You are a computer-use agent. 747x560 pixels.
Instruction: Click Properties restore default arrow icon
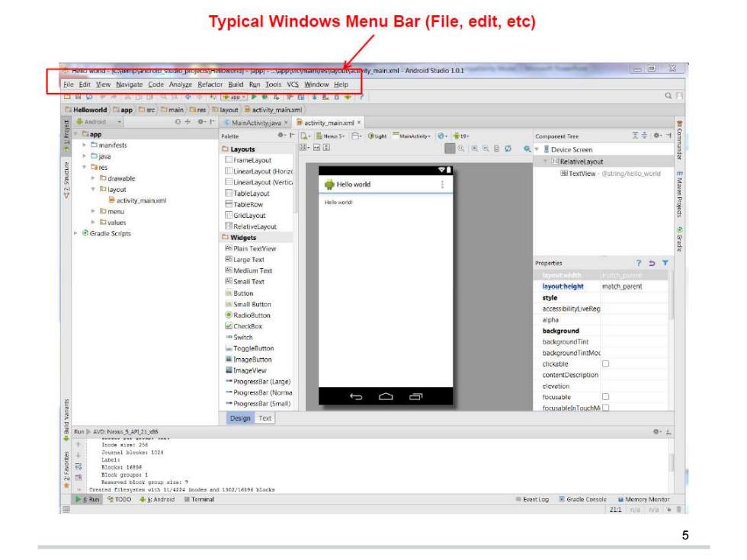tap(652, 263)
